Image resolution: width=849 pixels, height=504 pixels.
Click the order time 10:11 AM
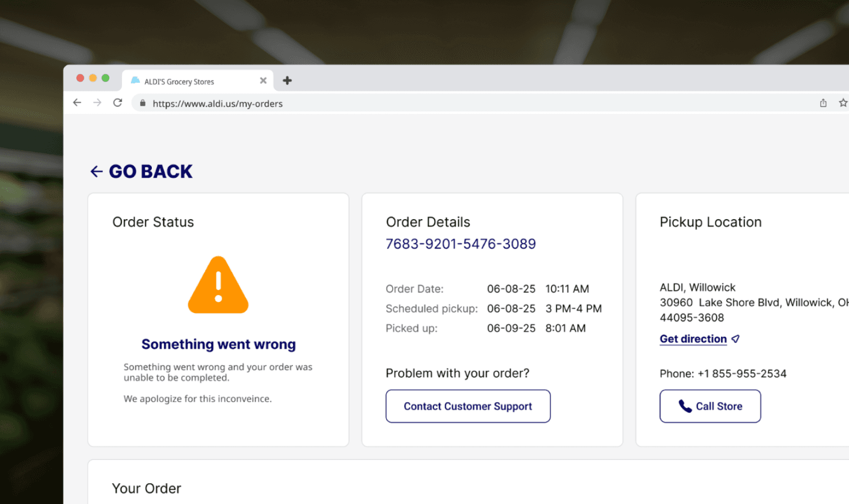(x=567, y=289)
